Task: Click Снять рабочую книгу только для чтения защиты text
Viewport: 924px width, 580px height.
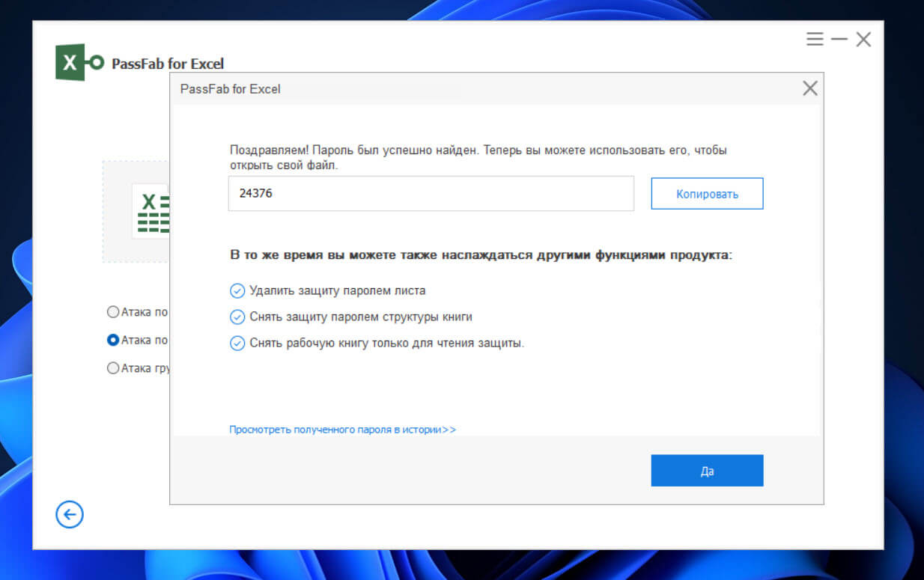Action: (x=387, y=344)
